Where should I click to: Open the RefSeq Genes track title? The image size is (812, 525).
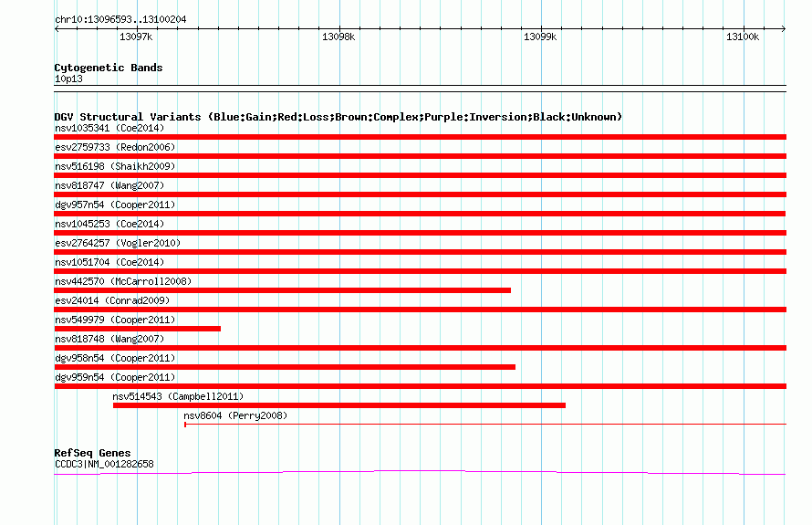(x=92, y=453)
